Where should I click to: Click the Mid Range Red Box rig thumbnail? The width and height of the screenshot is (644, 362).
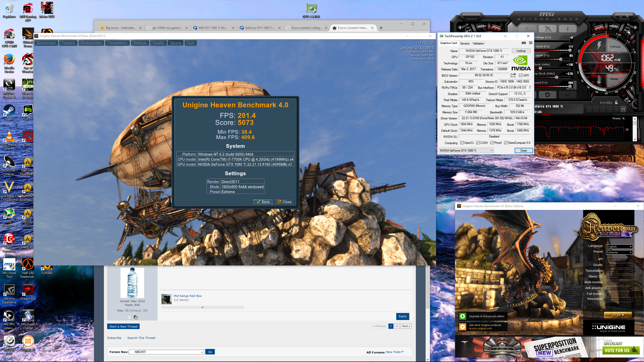[x=166, y=299]
